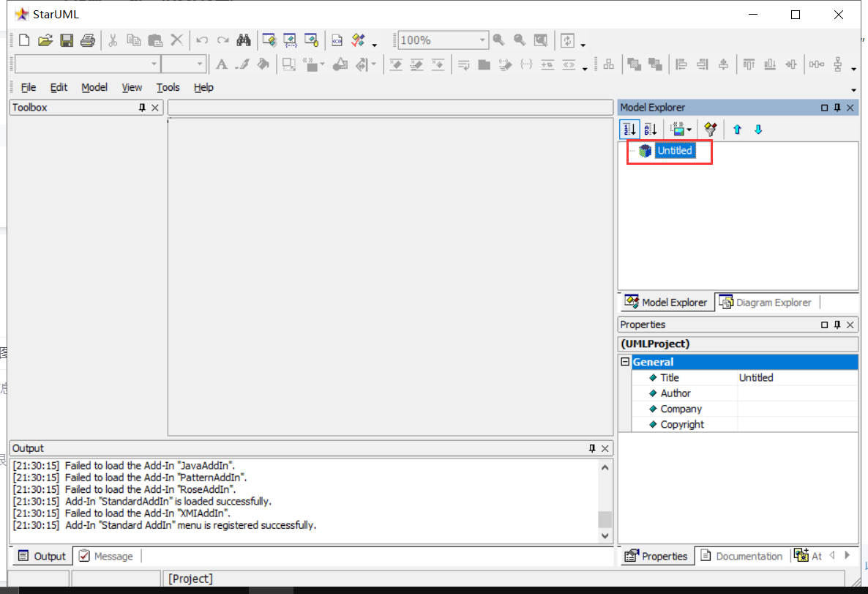Screen dimensions: 868x594
Task: Open the line style dropdown arrow
Action: (374, 65)
